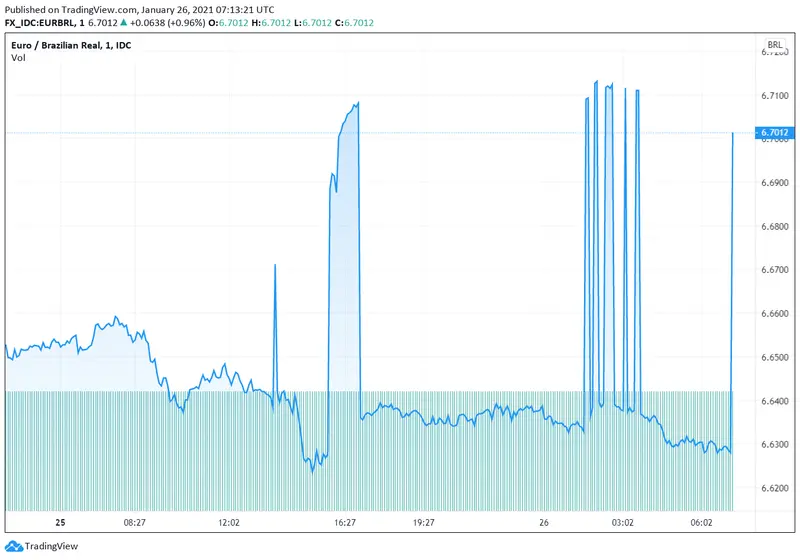Click the 6.6800 price axis label
The width and height of the screenshot is (800, 560).
click(774, 227)
